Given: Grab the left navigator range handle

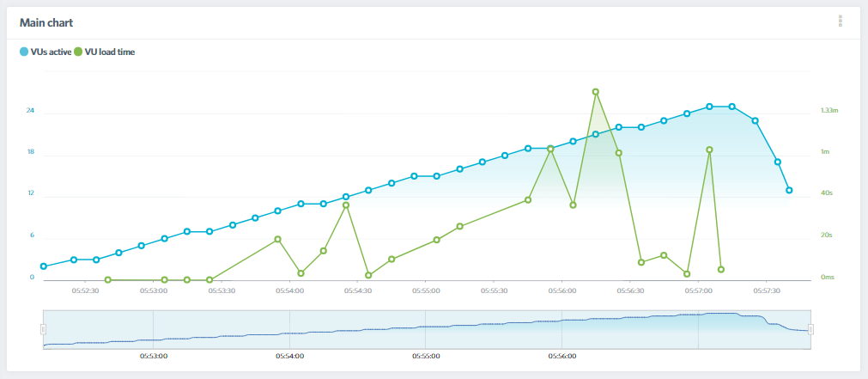Looking at the screenshot, I should point(43,329).
